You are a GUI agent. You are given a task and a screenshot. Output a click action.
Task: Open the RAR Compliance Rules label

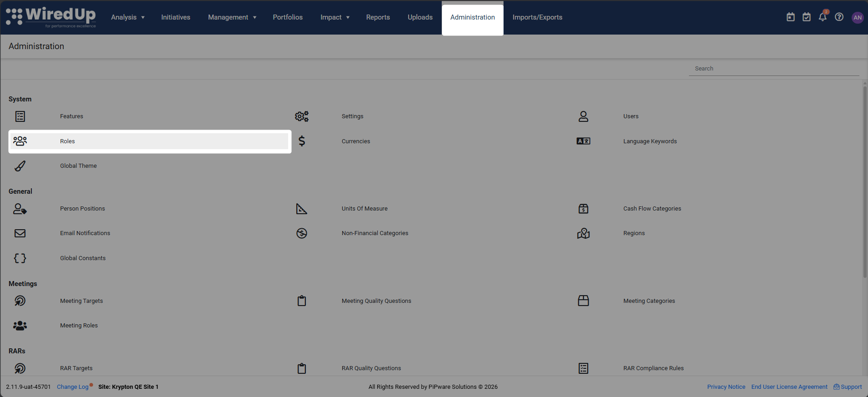coord(653,368)
